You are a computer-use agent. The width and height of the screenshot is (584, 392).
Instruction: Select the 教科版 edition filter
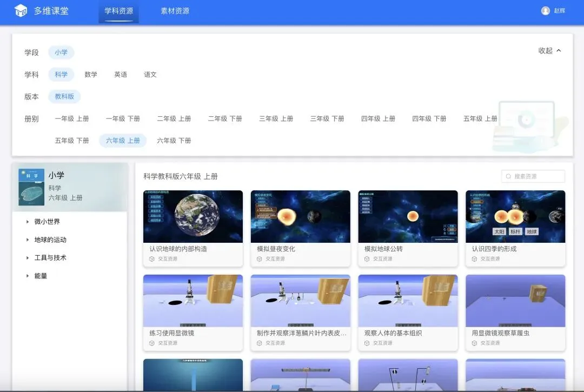pos(64,96)
